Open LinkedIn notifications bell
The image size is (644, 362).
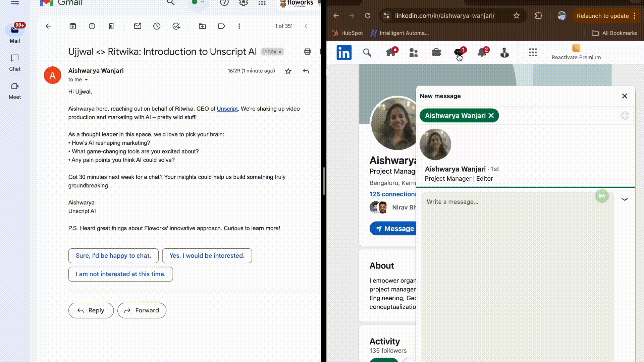(x=482, y=52)
